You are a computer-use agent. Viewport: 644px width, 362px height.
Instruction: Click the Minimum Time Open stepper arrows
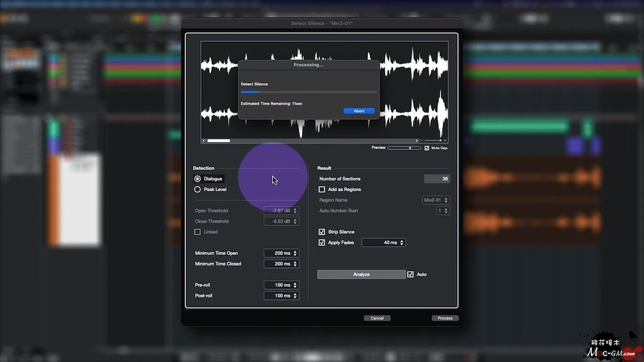296,253
